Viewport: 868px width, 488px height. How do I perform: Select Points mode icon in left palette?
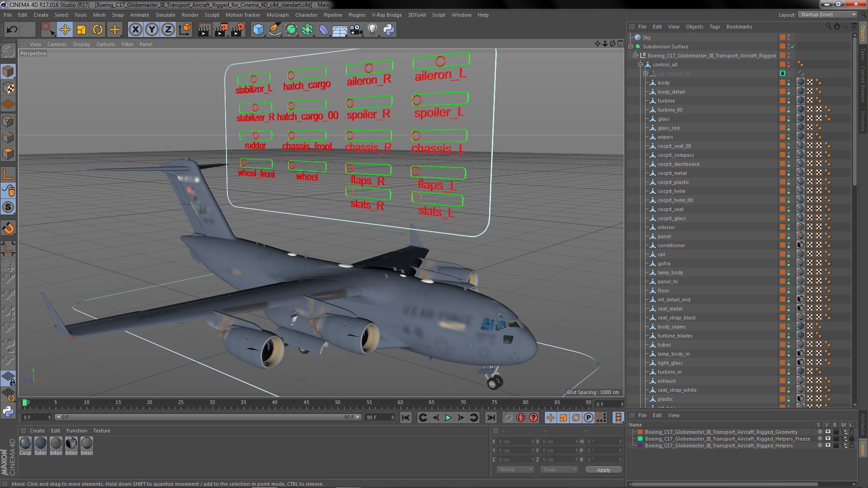pyautogui.click(x=8, y=121)
